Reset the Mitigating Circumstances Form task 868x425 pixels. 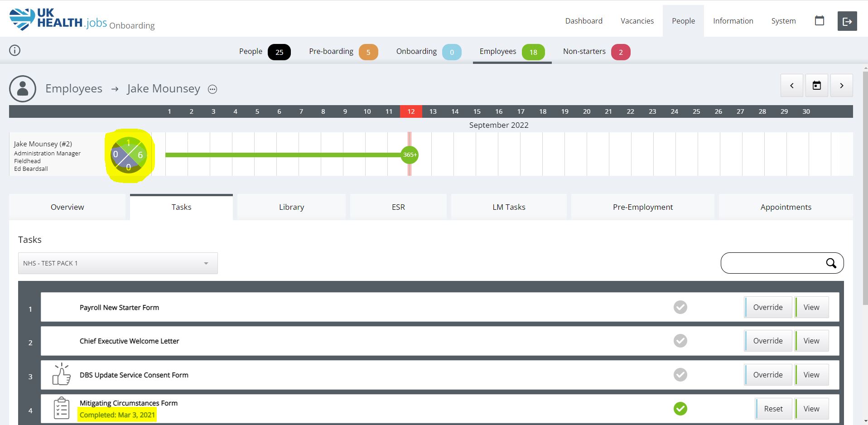click(x=773, y=409)
